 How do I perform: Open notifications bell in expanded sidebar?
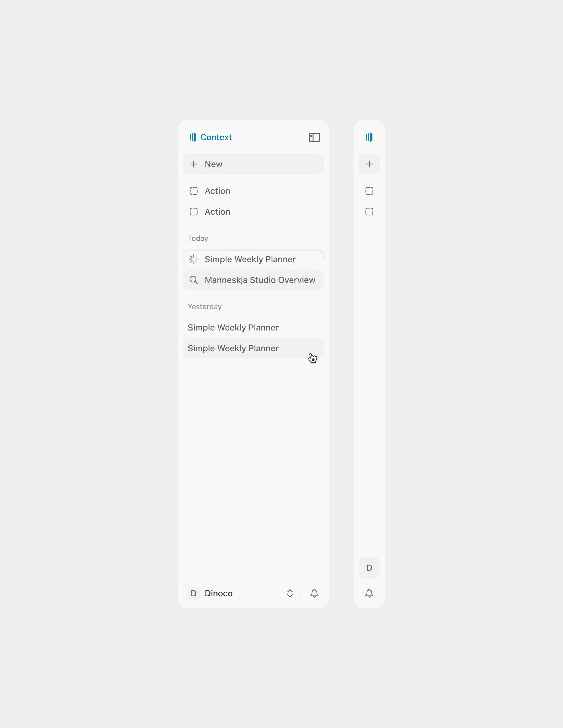tap(314, 593)
